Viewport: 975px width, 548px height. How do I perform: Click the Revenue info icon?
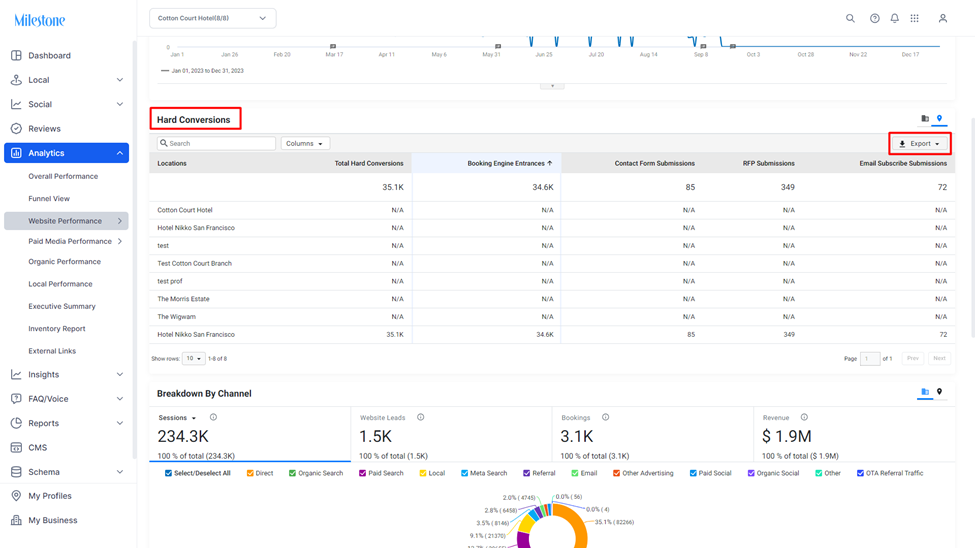[804, 417]
